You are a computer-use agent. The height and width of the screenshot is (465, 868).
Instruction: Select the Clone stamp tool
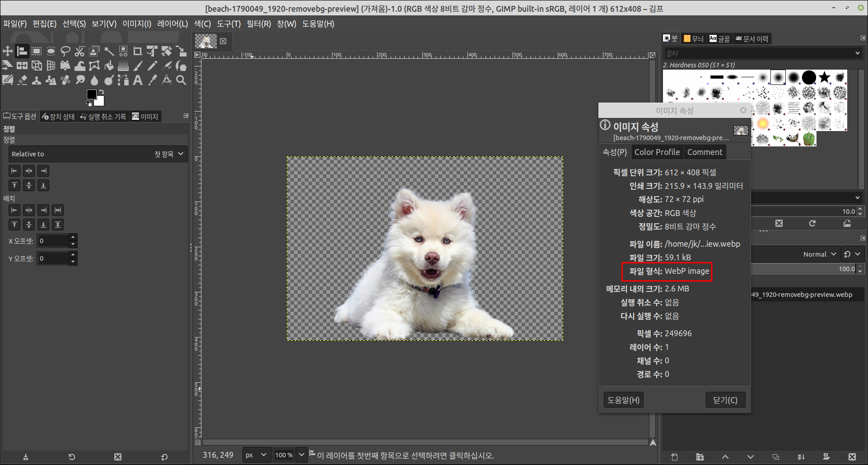click(37, 80)
